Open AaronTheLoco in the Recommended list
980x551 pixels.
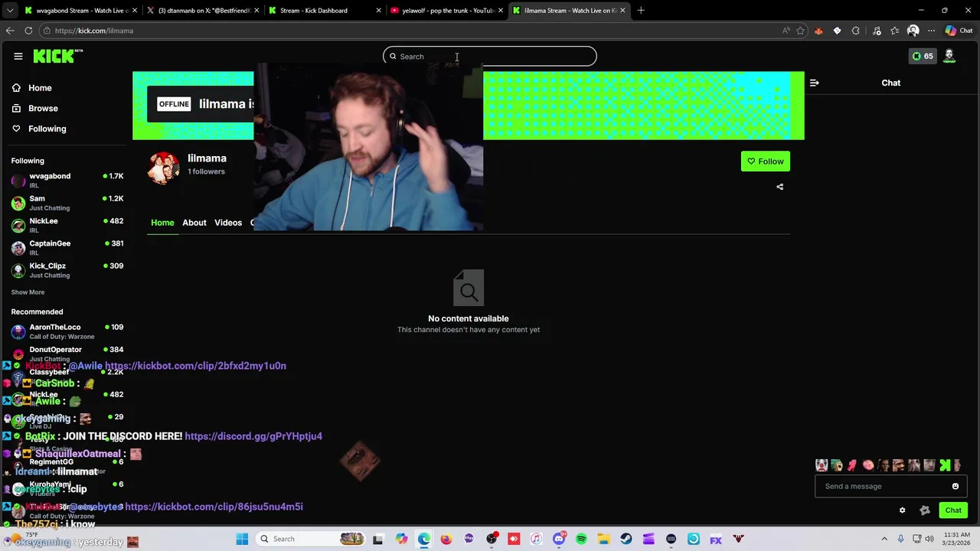coord(67,331)
